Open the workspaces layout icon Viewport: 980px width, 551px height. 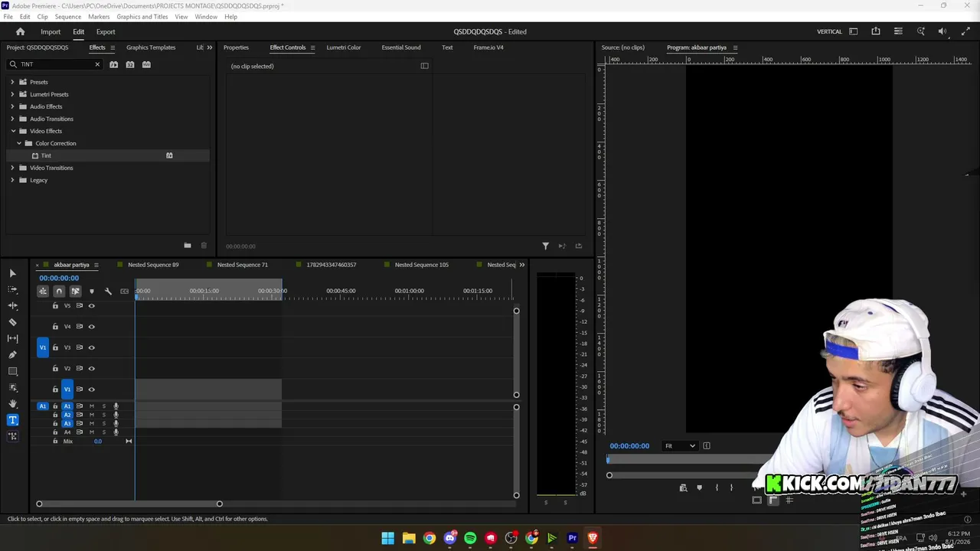point(854,31)
